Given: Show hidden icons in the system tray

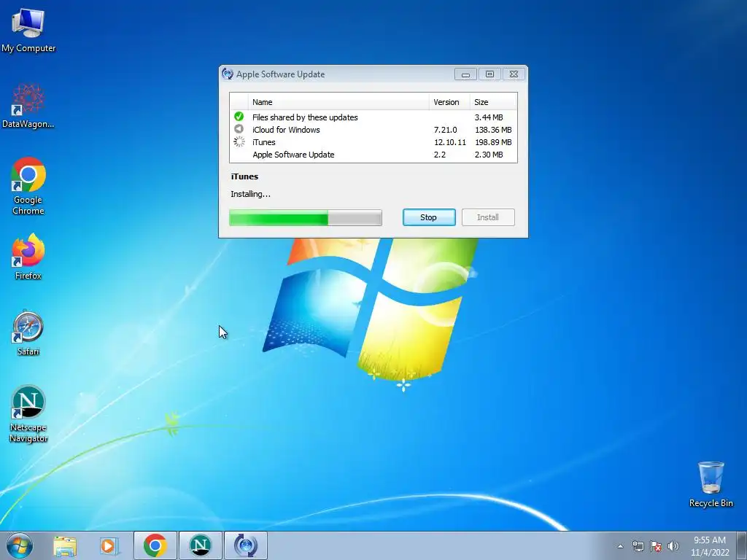Looking at the screenshot, I should [620, 546].
